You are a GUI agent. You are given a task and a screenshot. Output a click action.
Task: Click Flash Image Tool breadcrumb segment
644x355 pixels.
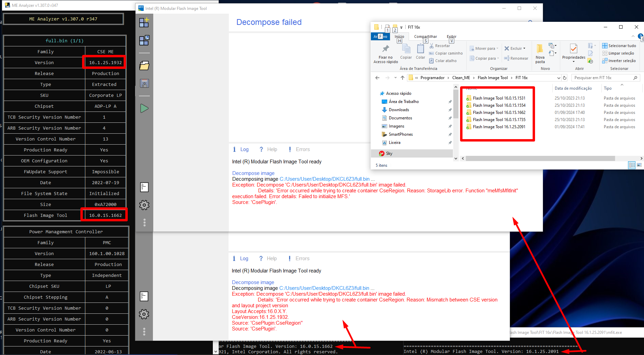pyautogui.click(x=492, y=78)
